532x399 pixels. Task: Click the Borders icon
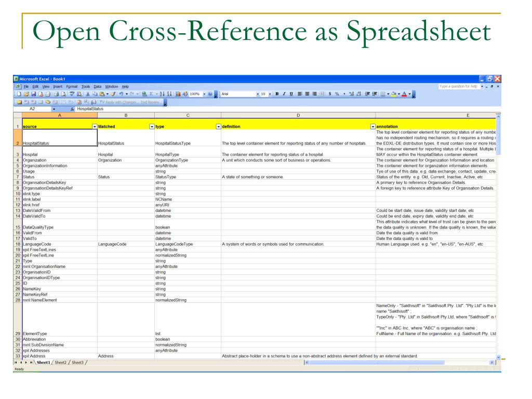(383, 94)
